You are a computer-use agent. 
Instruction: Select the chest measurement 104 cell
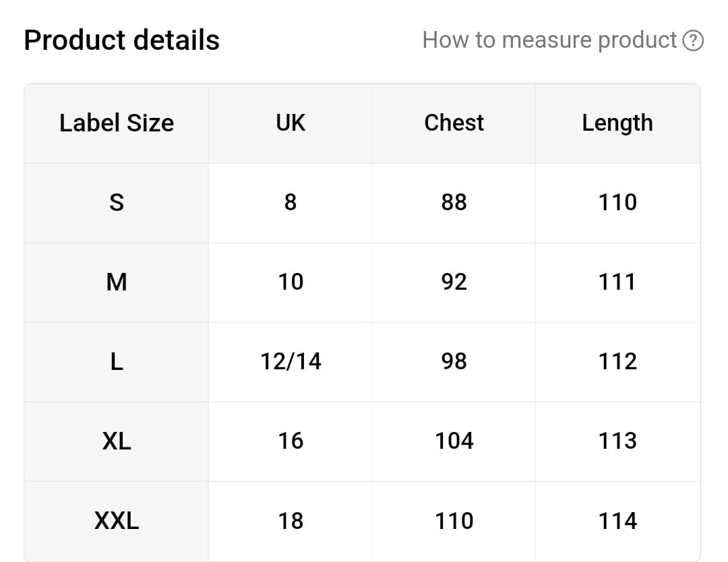[x=454, y=441]
